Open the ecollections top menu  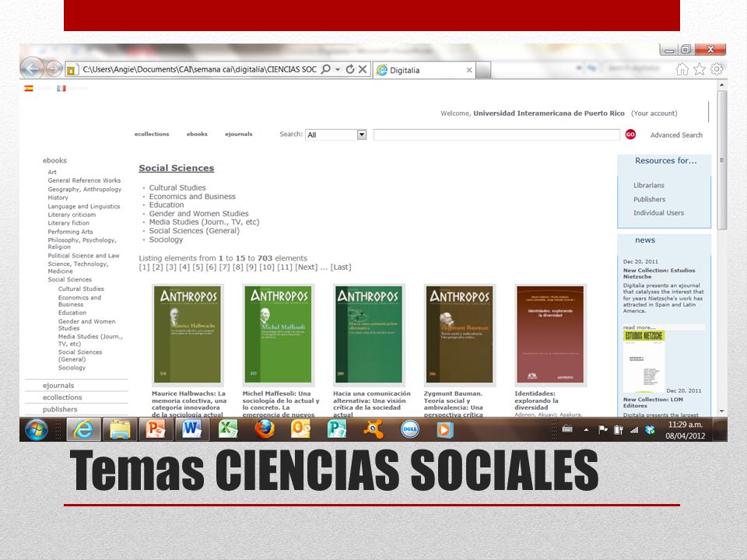coord(152,134)
